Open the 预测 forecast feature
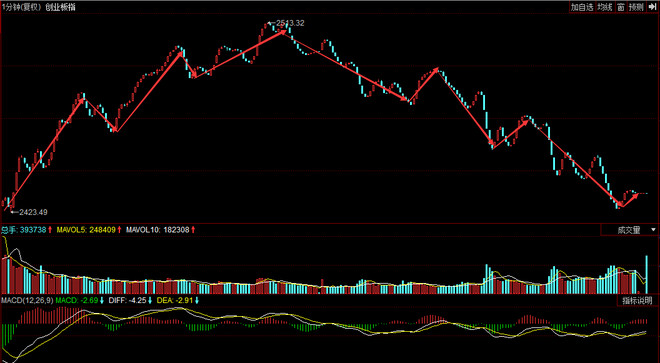 [636, 7]
